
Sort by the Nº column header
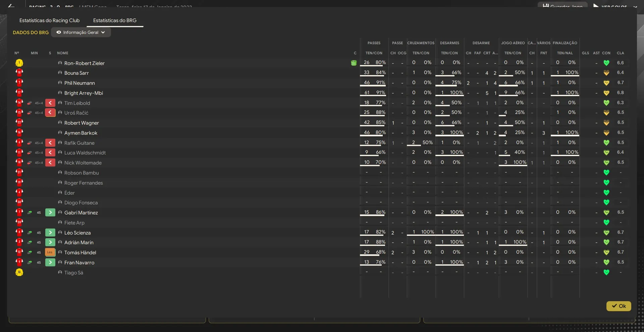[x=17, y=53]
